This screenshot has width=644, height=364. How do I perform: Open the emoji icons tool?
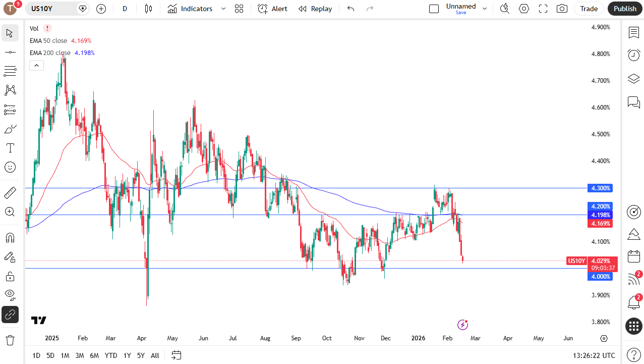point(10,167)
